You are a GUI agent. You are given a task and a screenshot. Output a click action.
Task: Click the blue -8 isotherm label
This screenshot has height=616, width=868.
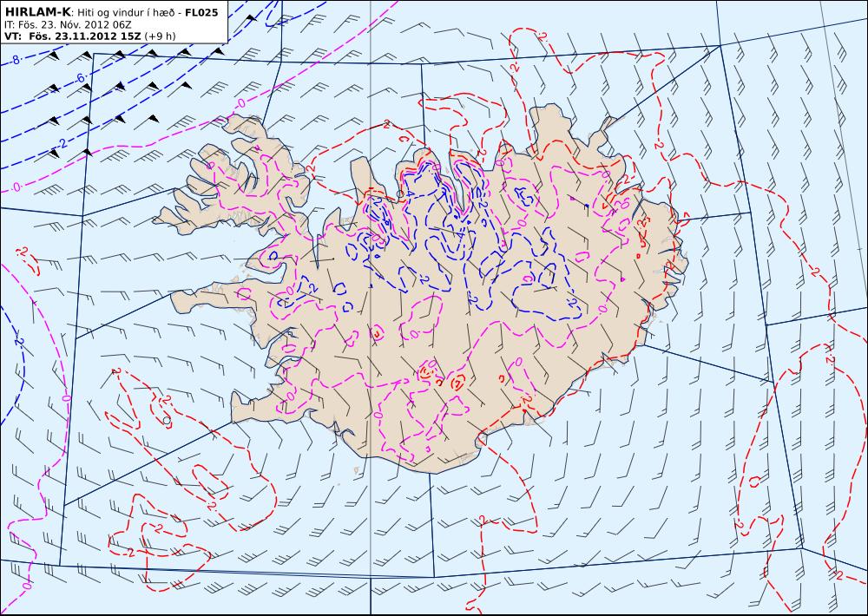coord(16,60)
